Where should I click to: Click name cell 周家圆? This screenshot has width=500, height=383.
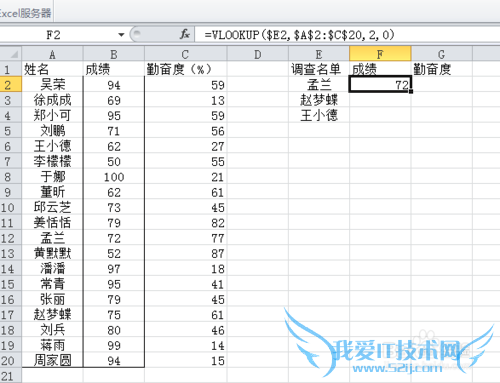coord(52,360)
